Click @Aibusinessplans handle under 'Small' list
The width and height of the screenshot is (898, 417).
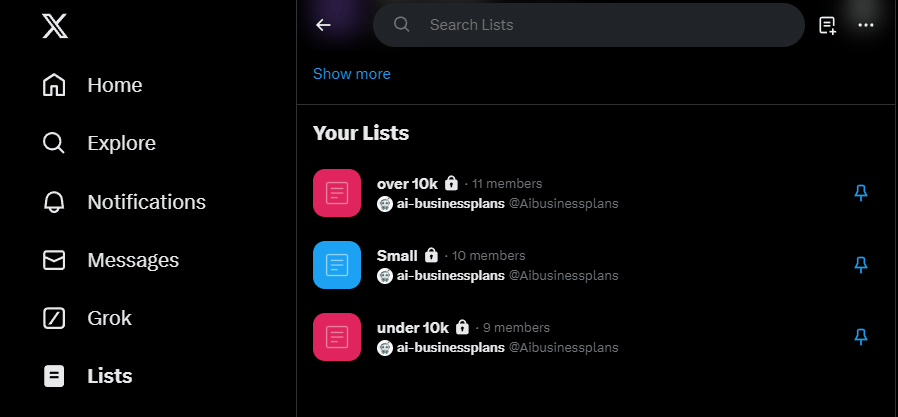(563, 275)
